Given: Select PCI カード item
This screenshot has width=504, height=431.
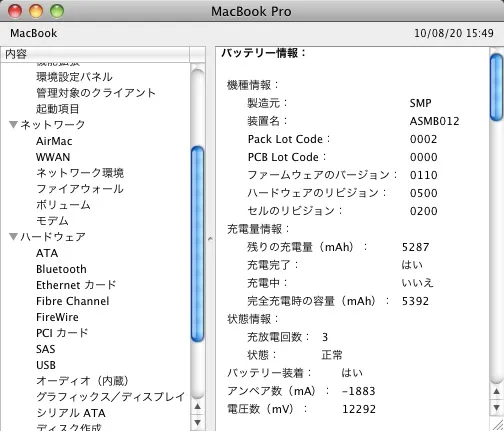Looking at the screenshot, I should click(62, 333).
